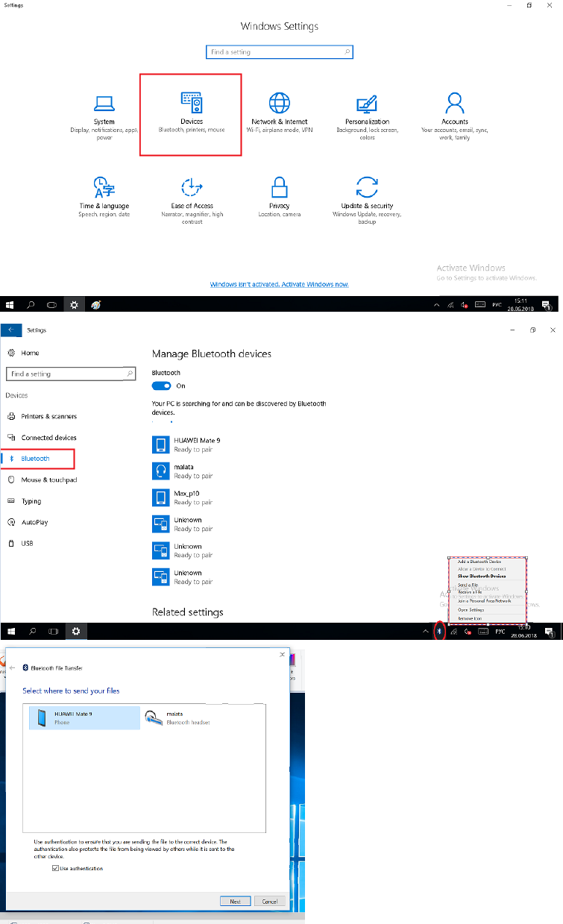This screenshot has height=924, width=563.
Task: Open touch keyboard icon on 15:10 taskbar
Action: 483,631
